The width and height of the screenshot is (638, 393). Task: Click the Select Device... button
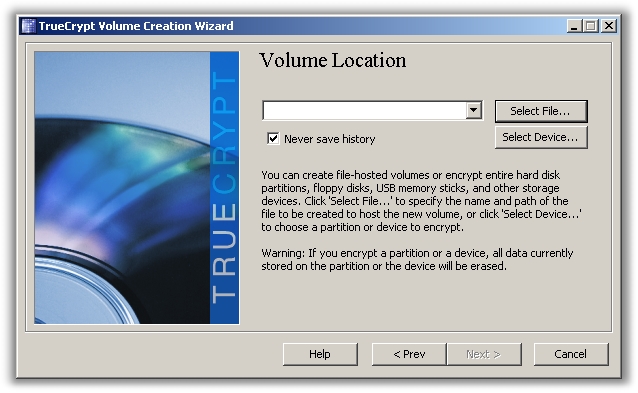click(x=541, y=137)
